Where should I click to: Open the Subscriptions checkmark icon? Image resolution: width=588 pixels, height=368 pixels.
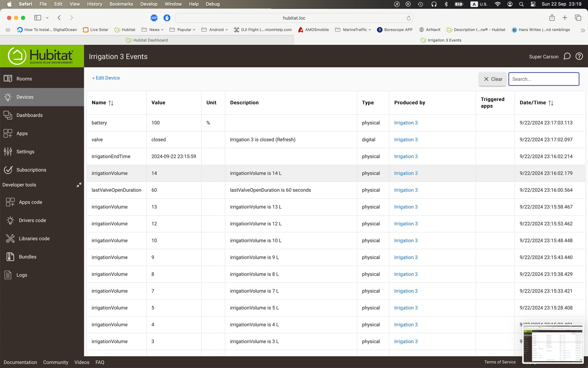coord(8,170)
